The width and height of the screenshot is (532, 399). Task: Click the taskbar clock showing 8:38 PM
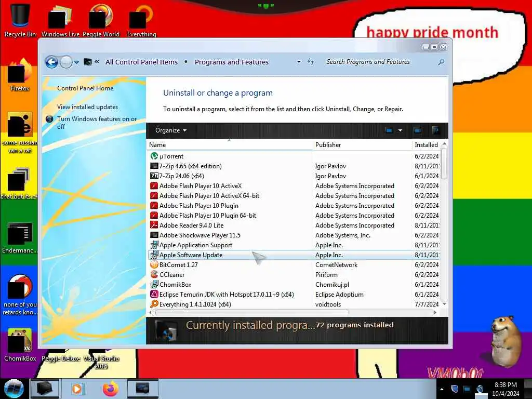pos(506,389)
